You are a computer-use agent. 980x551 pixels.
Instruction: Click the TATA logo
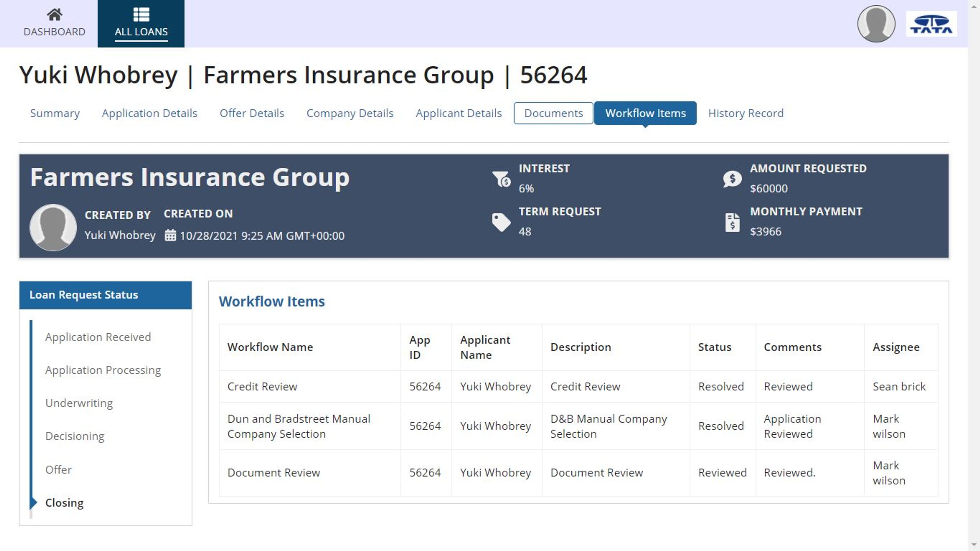point(931,24)
